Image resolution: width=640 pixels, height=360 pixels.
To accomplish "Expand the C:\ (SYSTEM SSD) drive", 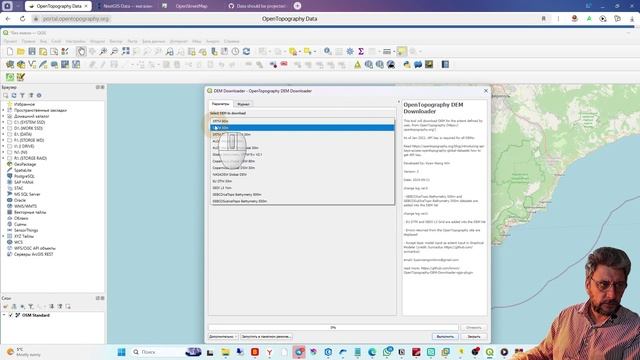I will [x=3, y=122].
